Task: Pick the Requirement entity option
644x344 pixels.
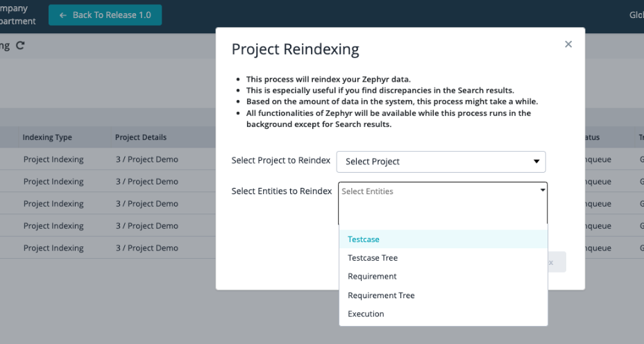Action: [372, 276]
